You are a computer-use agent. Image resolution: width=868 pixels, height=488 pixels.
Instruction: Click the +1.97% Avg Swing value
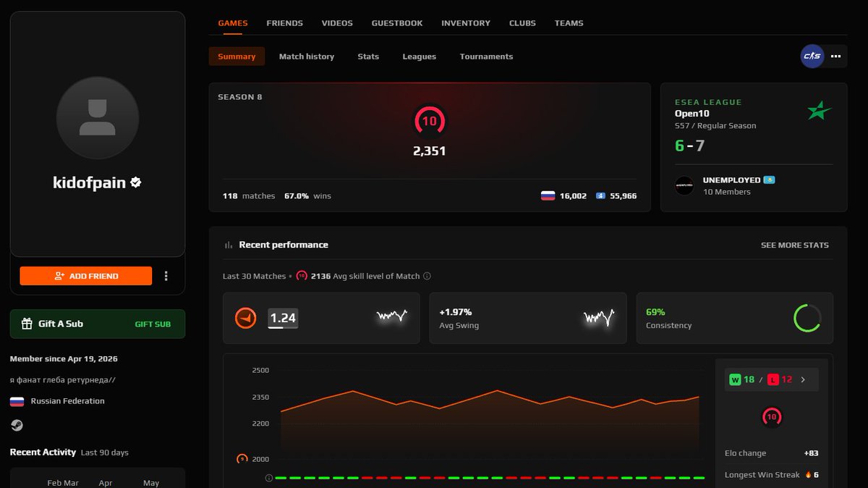pyautogui.click(x=456, y=312)
